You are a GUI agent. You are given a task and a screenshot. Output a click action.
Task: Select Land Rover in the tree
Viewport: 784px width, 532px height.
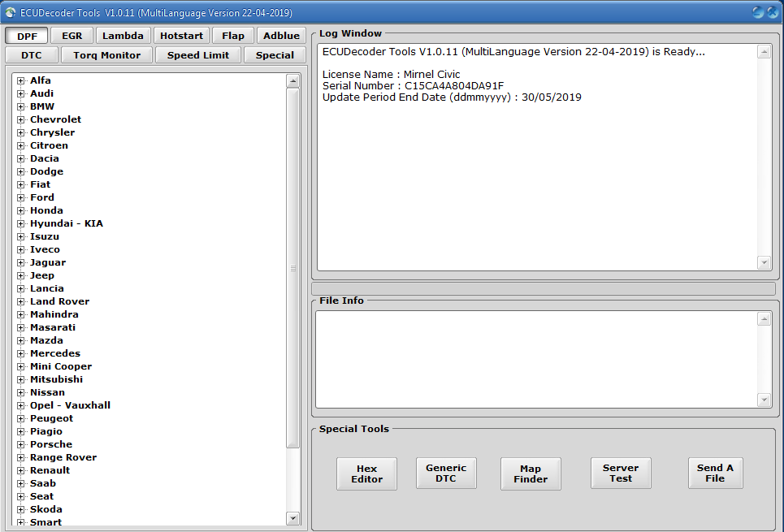59,301
